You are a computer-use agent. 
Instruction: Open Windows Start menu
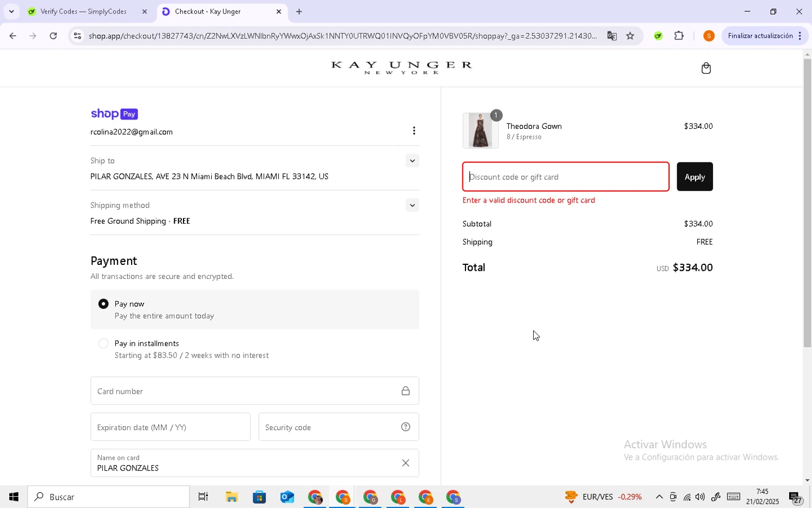[x=14, y=497]
